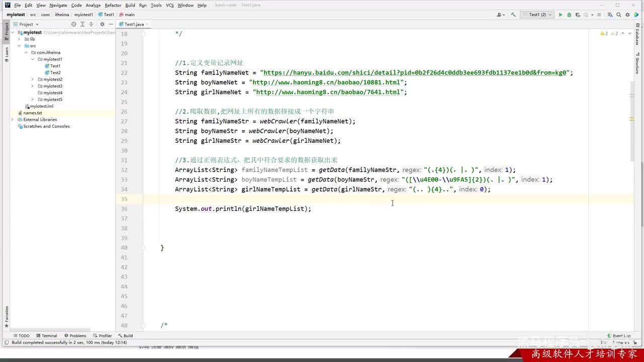Viewport: 644px width, 362px height.
Task: Collapse all in Project panel
Action: pos(92,24)
